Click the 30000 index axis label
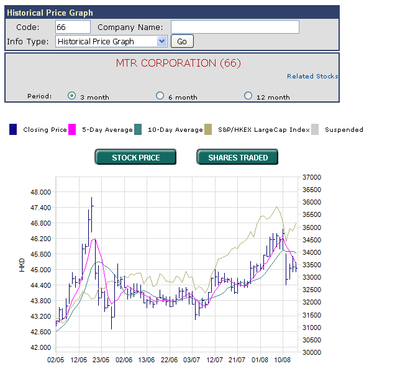The height and width of the screenshot is (373, 400). click(x=312, y=352)
